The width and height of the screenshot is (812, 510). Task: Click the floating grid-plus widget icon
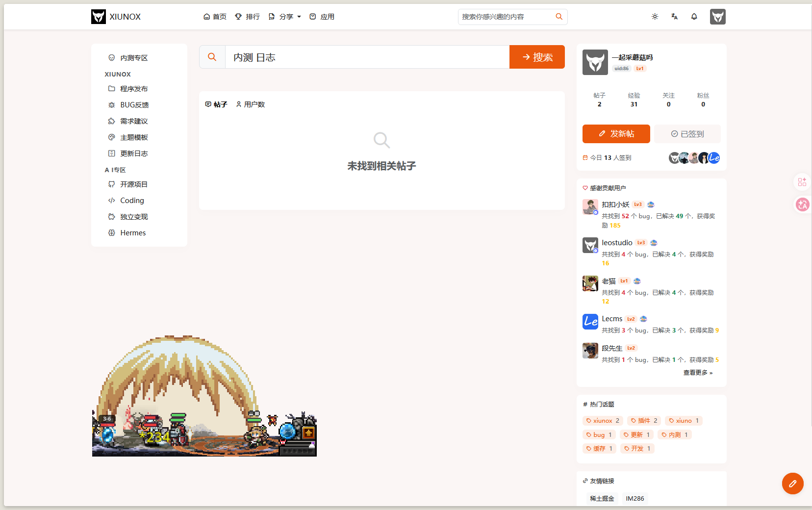[x=802, y=182]
